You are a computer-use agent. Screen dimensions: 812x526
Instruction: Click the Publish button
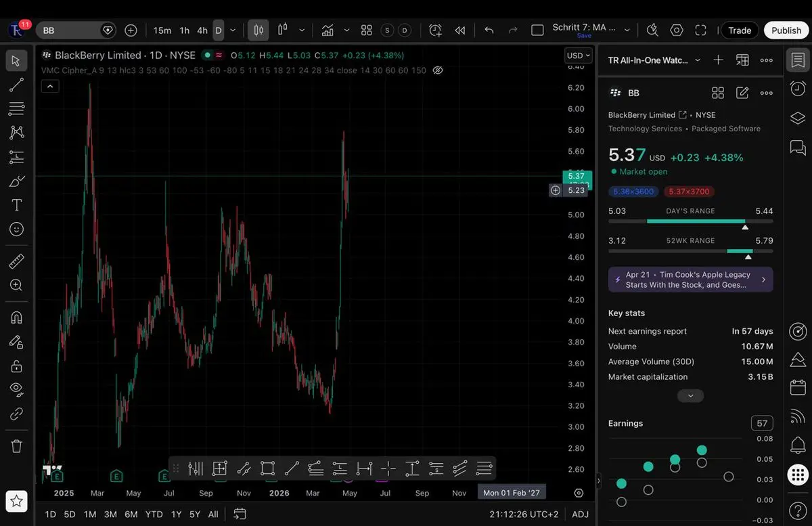click(x=786, y=30)
